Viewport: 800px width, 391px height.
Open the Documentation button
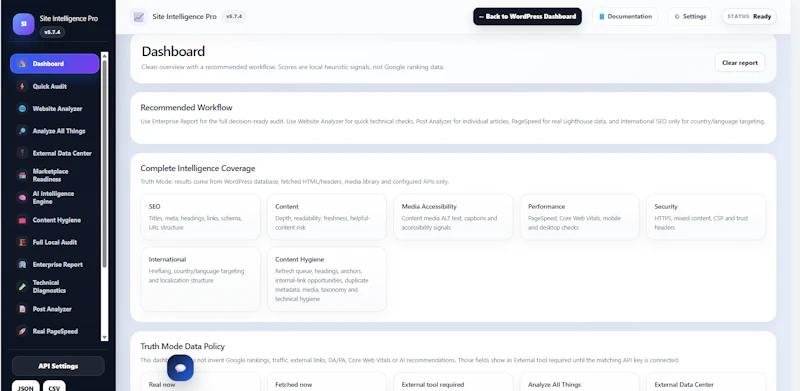625,16
